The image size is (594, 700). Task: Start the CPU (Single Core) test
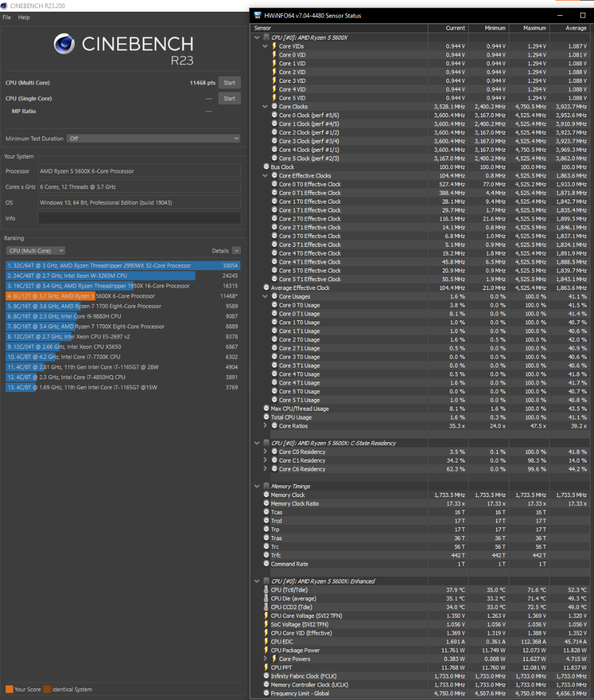coord(229,99)
